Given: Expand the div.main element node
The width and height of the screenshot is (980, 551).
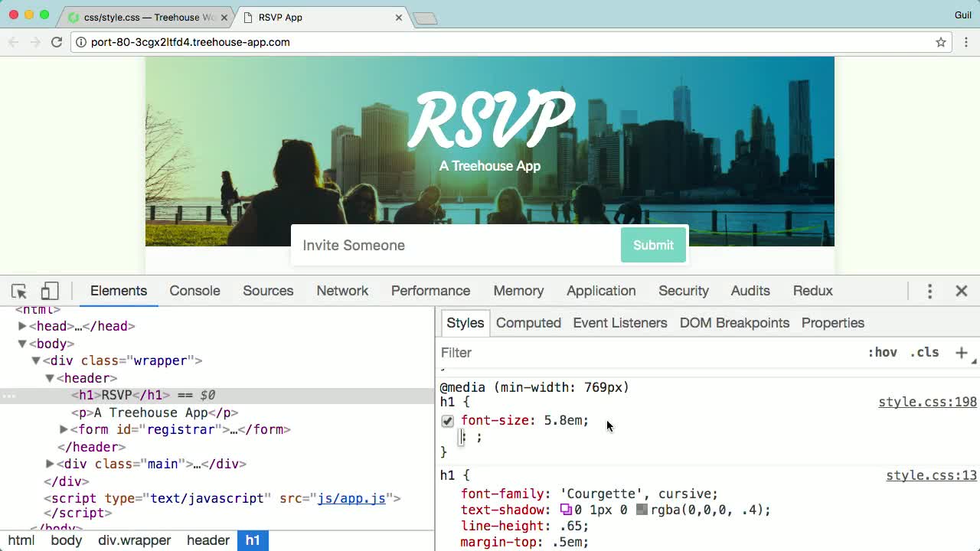Looking at the screenshot, I should [49, 464].
